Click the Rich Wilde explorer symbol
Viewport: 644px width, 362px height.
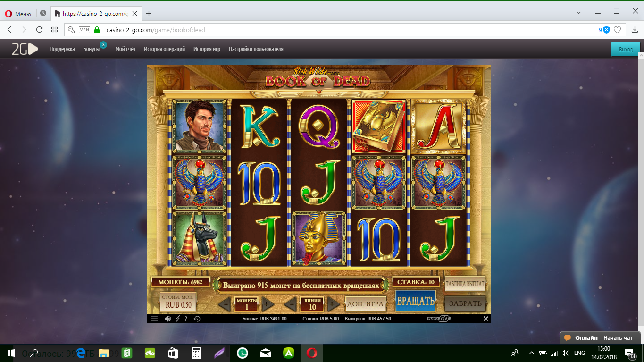(200, 126)
